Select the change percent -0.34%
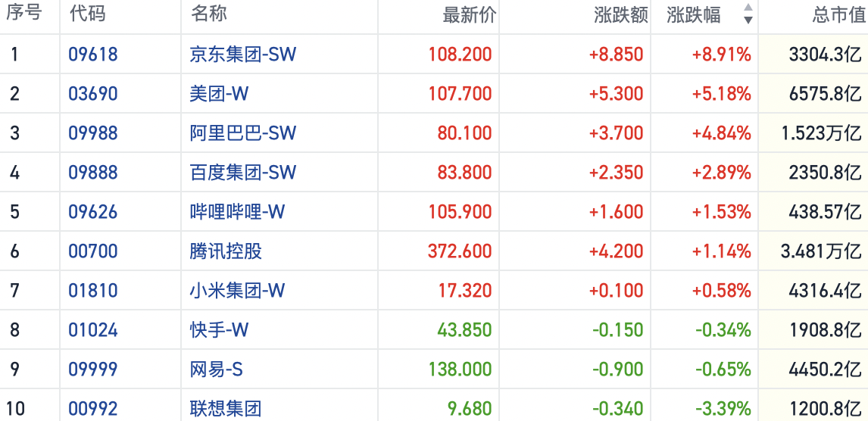The image size is (868, 421). tap(723, 330)
